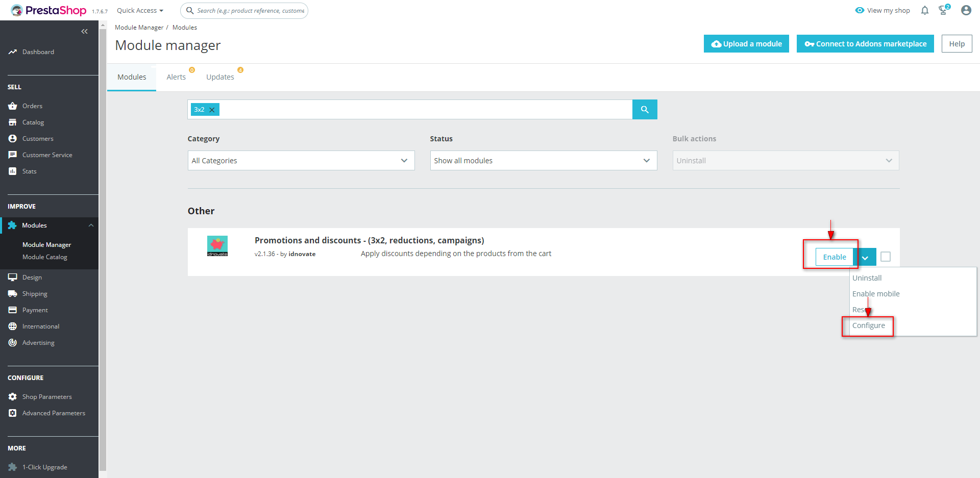Switch to the Alerts tab

[x=176, y=77]
